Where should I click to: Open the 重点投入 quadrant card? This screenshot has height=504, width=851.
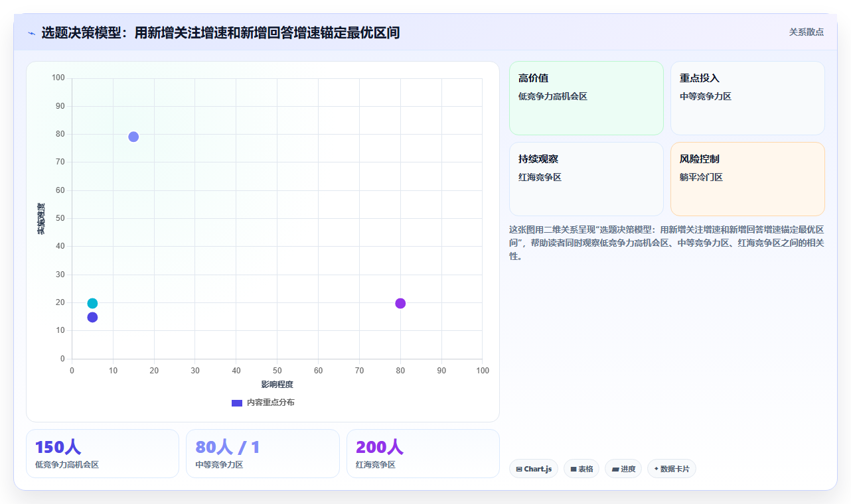[747, 98]
